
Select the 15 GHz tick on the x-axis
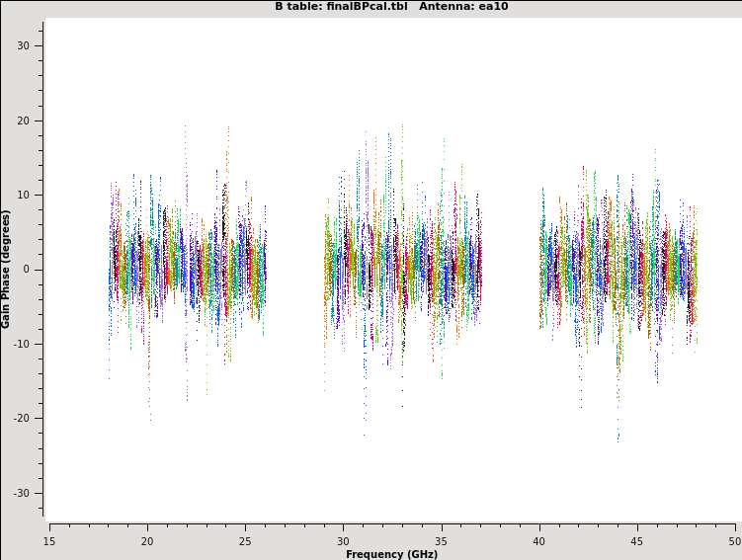tap(49, 540)
